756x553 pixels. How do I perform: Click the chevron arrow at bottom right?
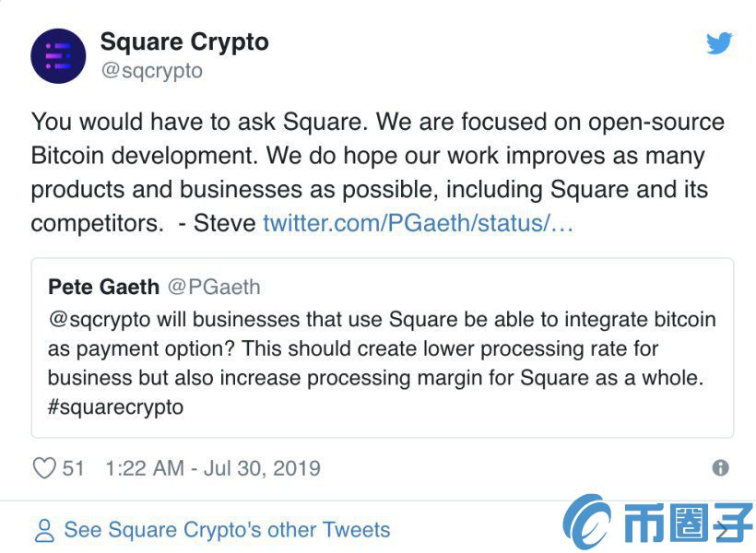coord(724,531)
